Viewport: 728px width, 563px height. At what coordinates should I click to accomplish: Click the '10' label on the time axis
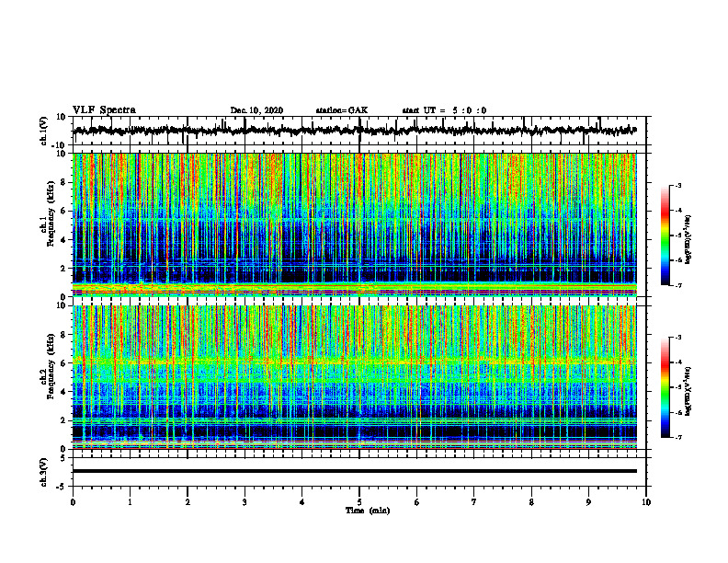click(x=646, y=502)
